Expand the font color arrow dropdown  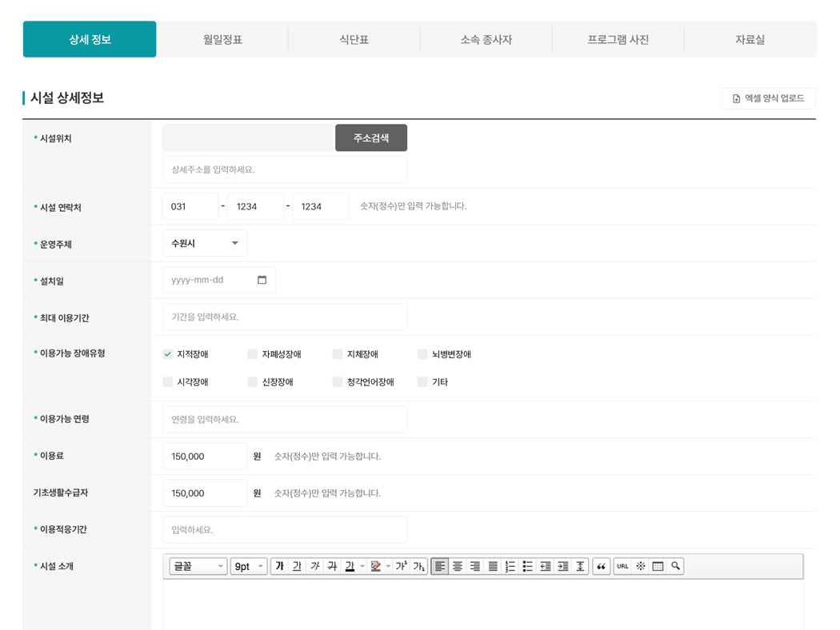pyautogui.click(x=362, y=566)
